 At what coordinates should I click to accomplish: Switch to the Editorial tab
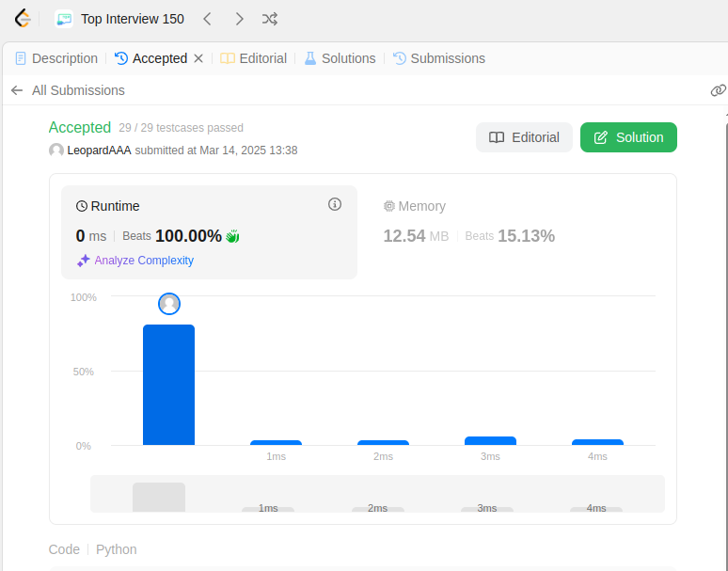pyautogui.click(x=254, y=58)
